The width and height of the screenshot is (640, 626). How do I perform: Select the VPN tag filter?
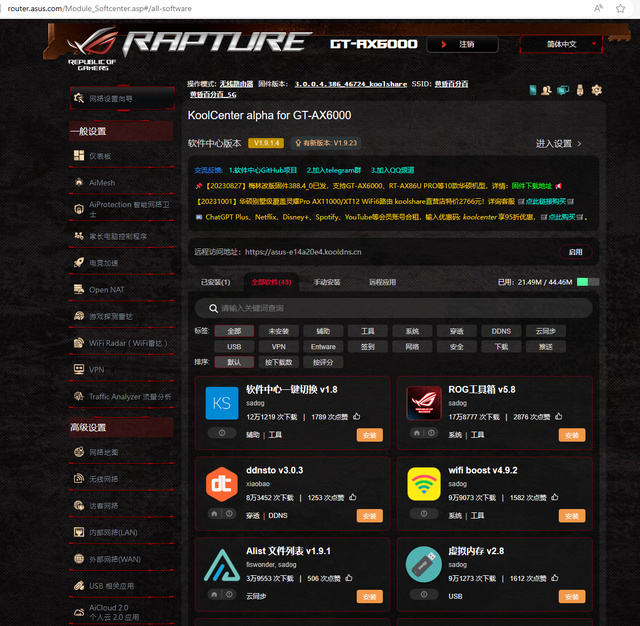[x=279, y=346]
